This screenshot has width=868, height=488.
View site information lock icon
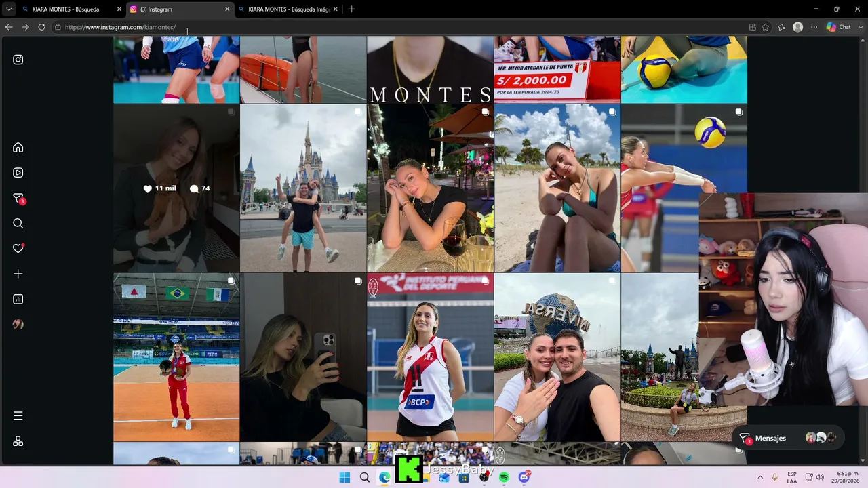pos(58,27)
